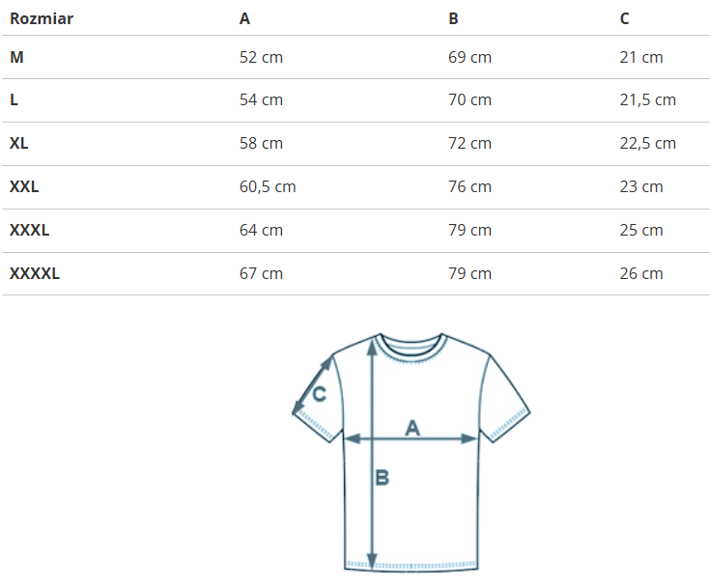710x588 pixels.
Task: Click the 76 cm length value for XXL
Action: (469, 186)
